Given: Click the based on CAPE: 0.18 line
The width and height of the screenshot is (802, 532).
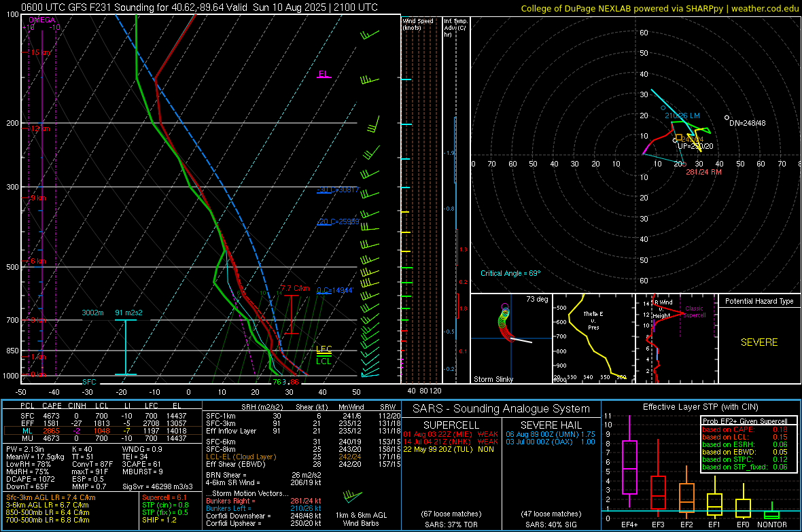Looking at the screenshot, I should click(x=745, y=429).
